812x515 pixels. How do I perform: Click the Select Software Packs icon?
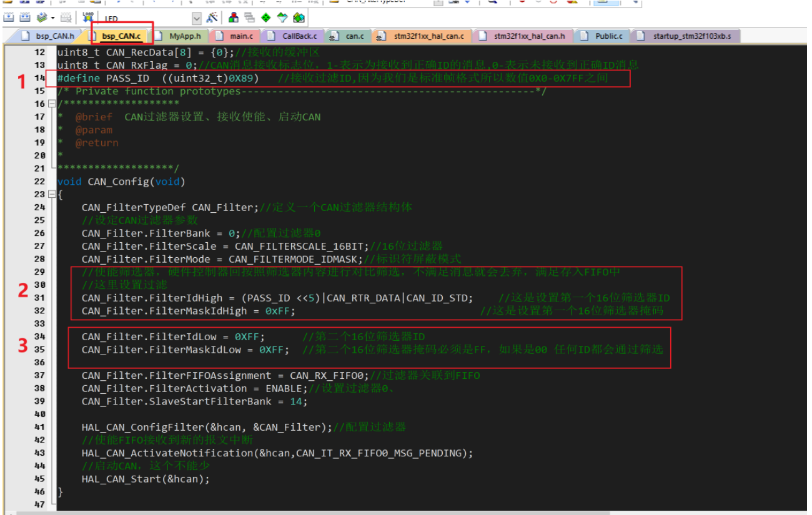(x=282, y=17)
